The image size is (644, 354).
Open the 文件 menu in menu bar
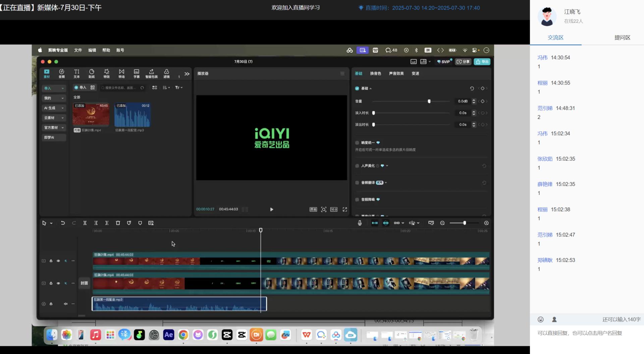pos(78,50)
